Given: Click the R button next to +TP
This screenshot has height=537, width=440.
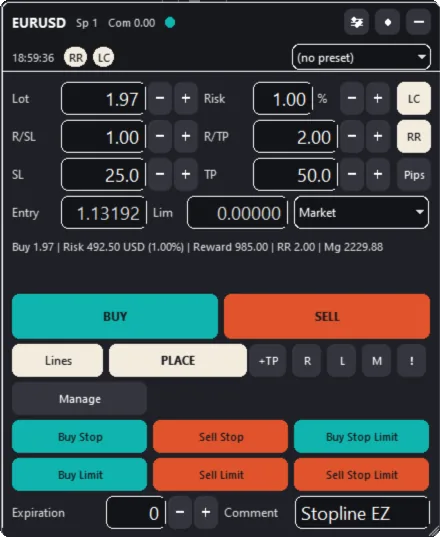Looking at the screenshot, I should (307, 361).
